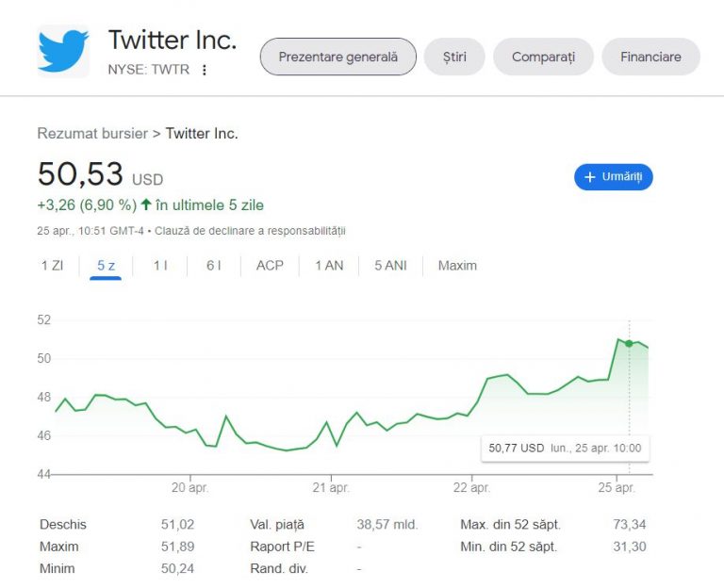The image size is (724, 588).
Task: Go to the Financiare tab
Action: pyautogui.click(x=650, y=57)
